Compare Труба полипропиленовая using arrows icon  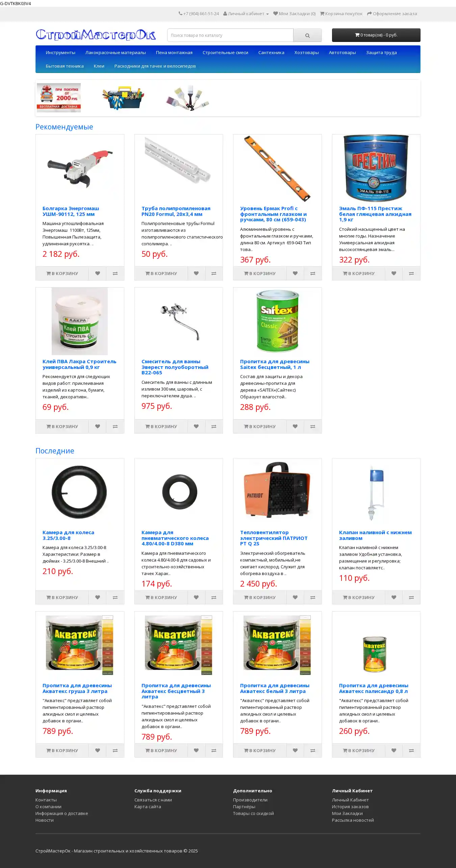[x=214, y=273]
